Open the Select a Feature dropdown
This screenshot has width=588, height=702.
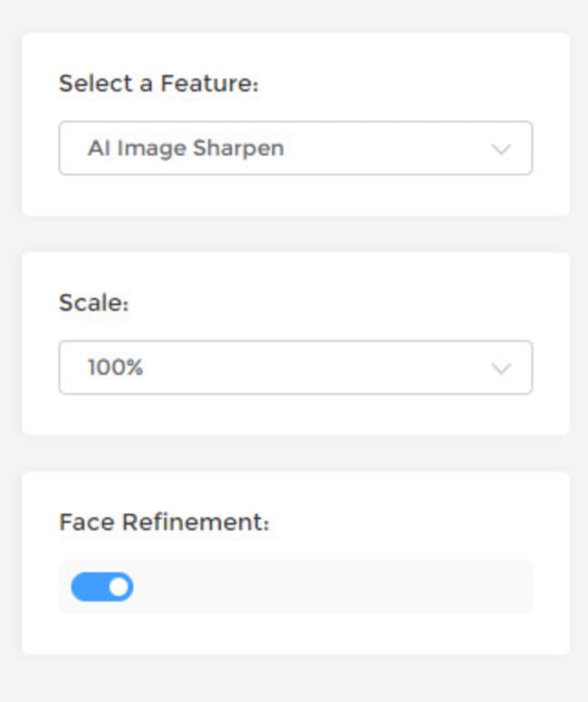click(x=295, y=148)
